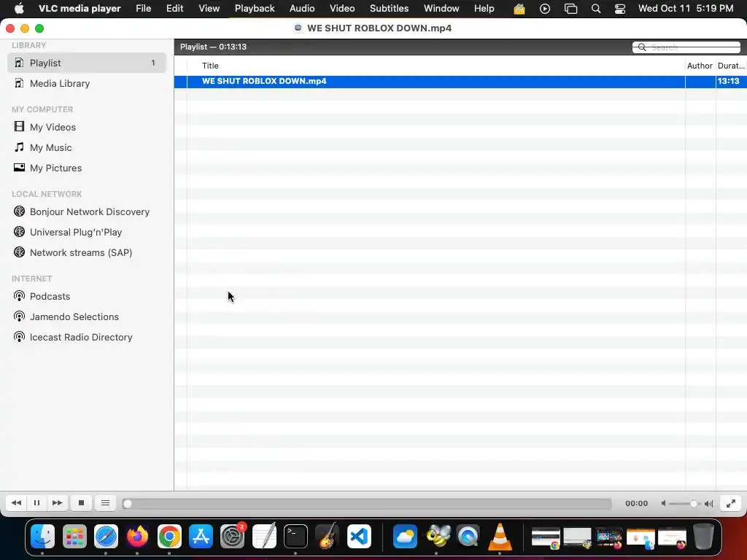The width and height of the screenshot is (747, 560).
Task: Open the Help menu
Action: pyautogui.click(x=484, y=9)
